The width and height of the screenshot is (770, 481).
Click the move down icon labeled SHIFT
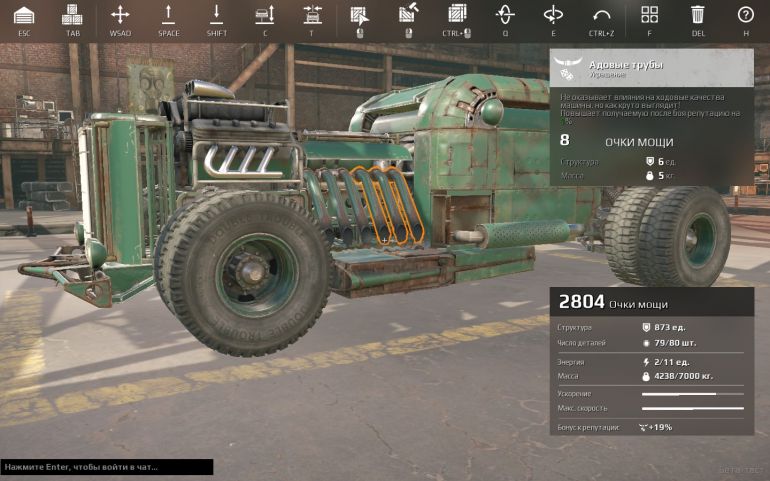coord(216,15)
